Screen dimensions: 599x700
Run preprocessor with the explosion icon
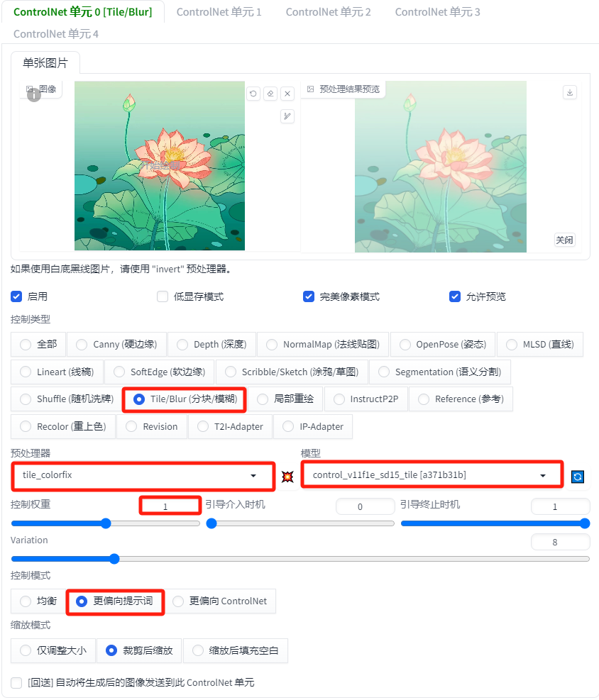tap(287, 477)
